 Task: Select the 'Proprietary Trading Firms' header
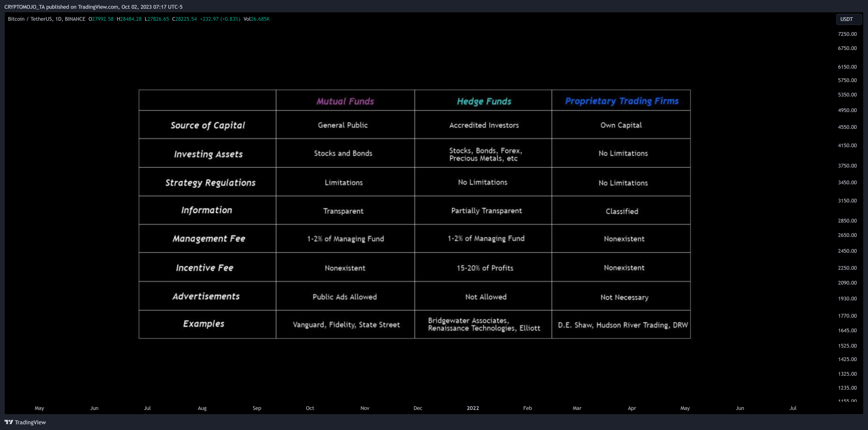coord(622,101)
